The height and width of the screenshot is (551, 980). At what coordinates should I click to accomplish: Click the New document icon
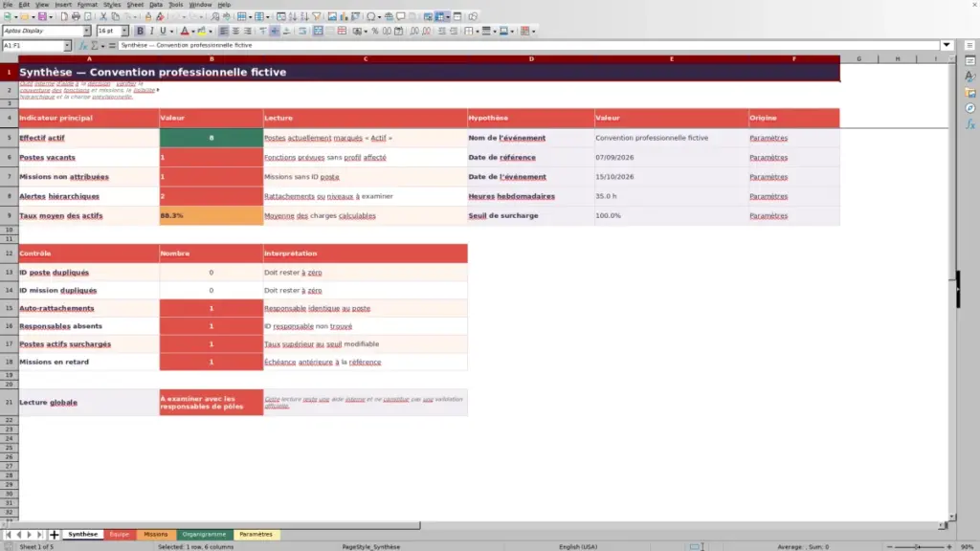[x=9, y=17]
